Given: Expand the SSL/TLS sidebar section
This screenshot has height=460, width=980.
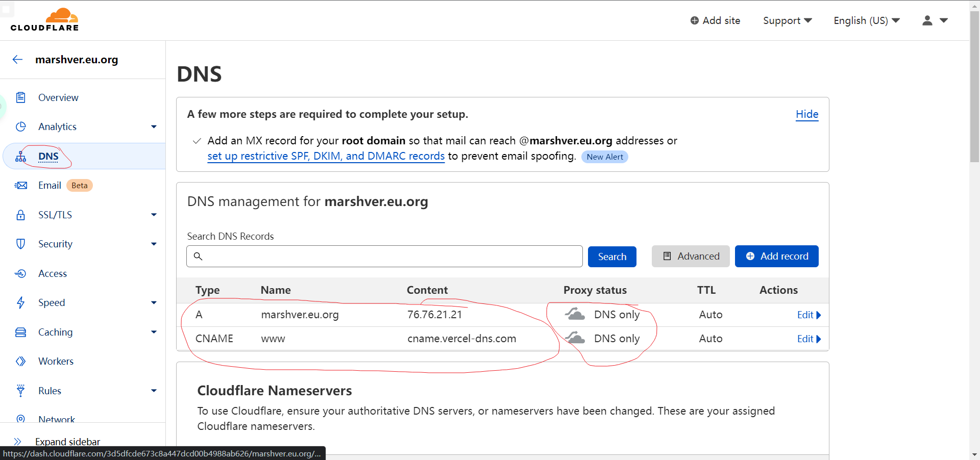Looking at the screenshot, I should pyautogui.click(x=154, y=215).
